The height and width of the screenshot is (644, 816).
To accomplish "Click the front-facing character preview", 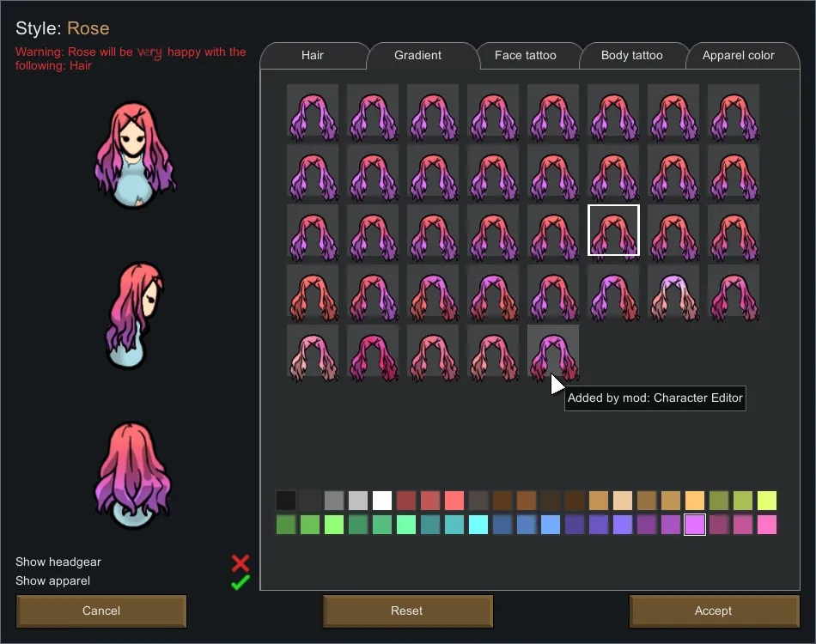I will [136, 156].
